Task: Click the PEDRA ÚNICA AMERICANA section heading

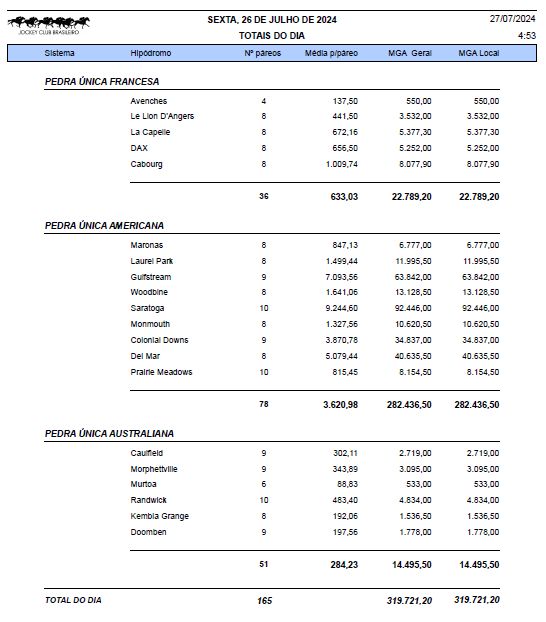Action: click(104, 226)
